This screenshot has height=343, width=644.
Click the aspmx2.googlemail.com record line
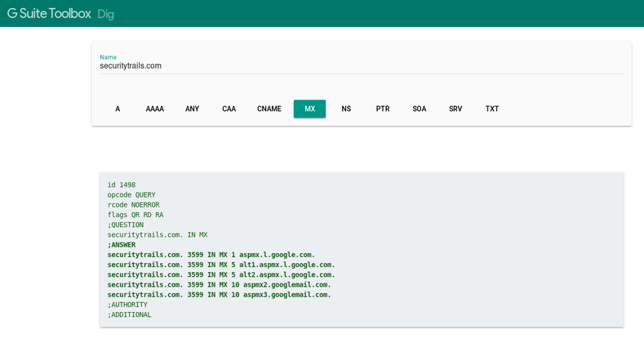tap(220, 285)
